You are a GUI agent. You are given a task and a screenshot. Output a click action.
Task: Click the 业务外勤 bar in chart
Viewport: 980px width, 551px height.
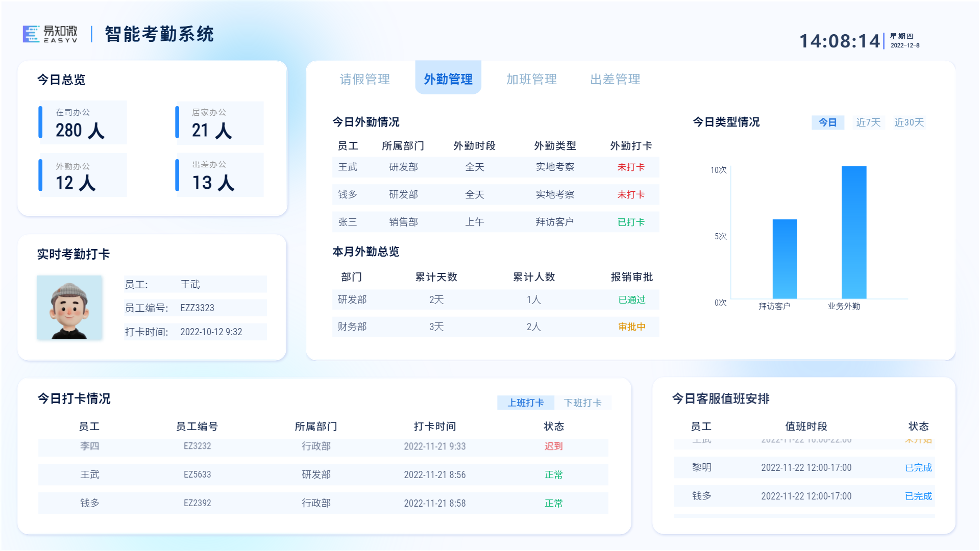[x=853, y=232]
